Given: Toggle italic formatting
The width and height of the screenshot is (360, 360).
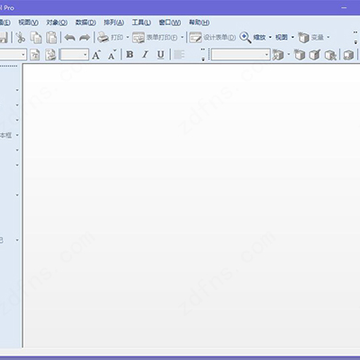Looking at the screenshot, I should pyautogui.click(x=145, y=55).
